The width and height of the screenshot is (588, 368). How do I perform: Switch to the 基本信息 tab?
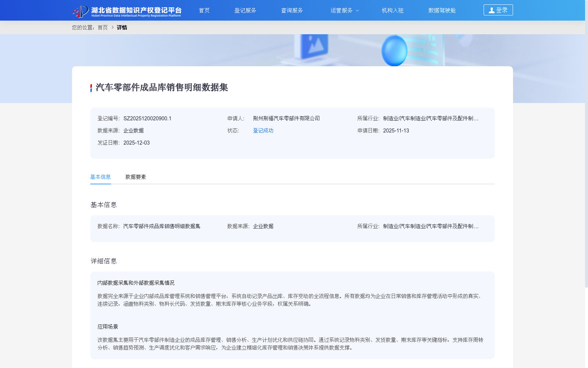click(x=100, y=177)
